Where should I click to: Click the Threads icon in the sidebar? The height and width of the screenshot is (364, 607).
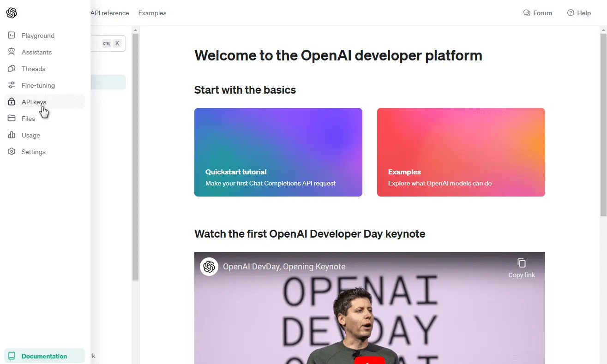click(12, 69)
